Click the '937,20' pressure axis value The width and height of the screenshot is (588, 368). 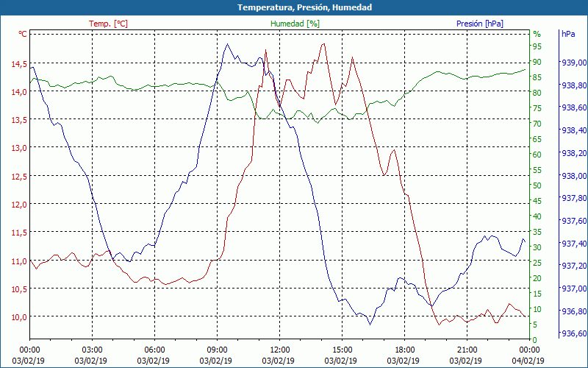(574, 266)
